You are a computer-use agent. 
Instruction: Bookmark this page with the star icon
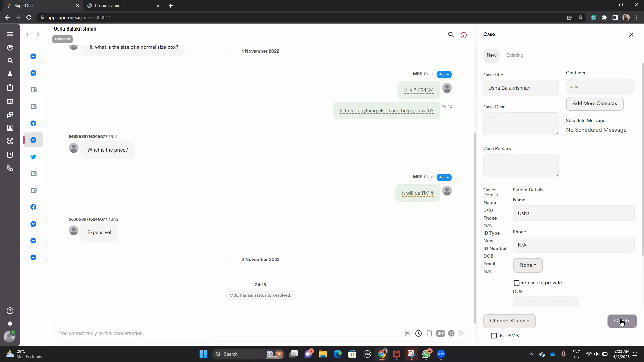(580, 17)
